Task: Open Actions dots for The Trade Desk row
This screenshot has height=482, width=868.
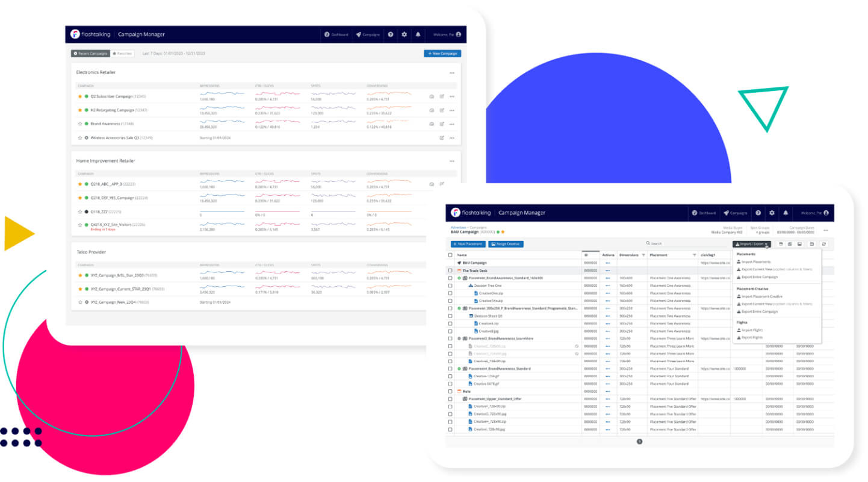Action: [x=607, y=271]
